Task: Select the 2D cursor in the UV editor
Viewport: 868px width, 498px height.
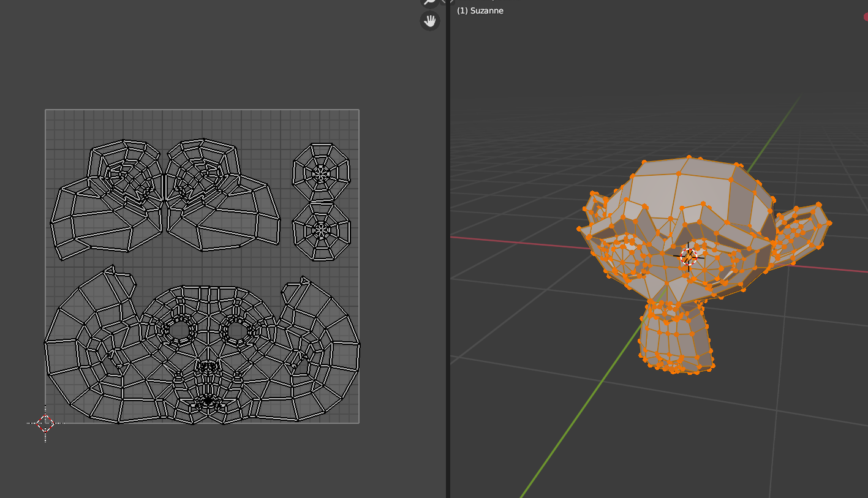Action: (x=46, y=423)
